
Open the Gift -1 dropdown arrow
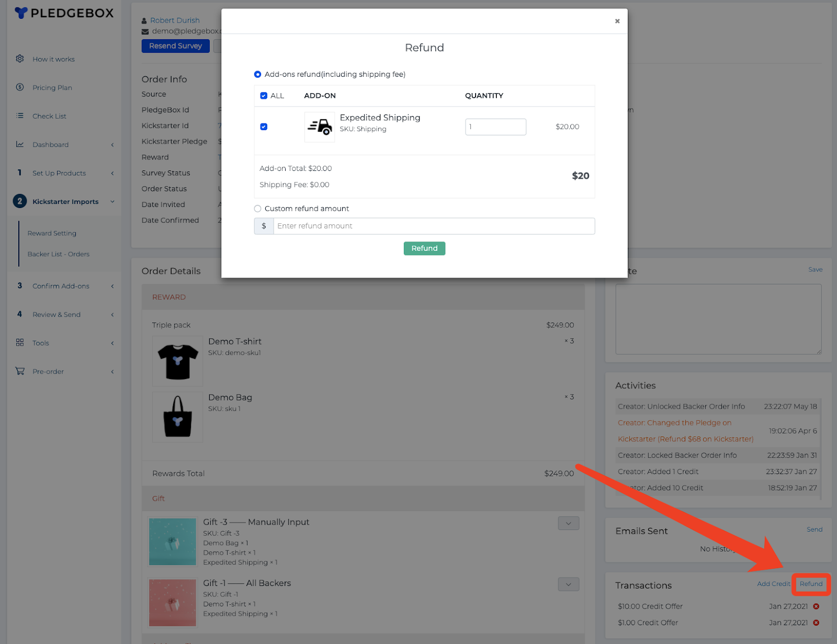pyautogui.click(x=569, y=584)
